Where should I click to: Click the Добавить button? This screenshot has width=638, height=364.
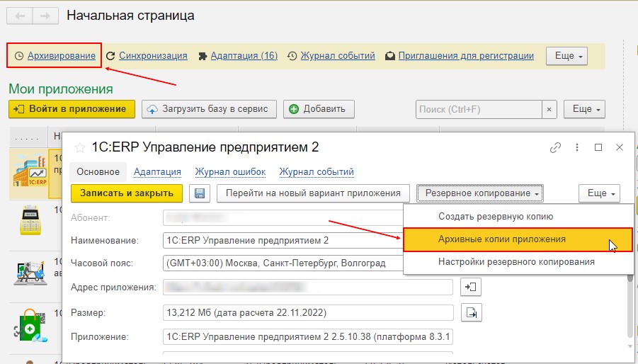pos(319,109)
